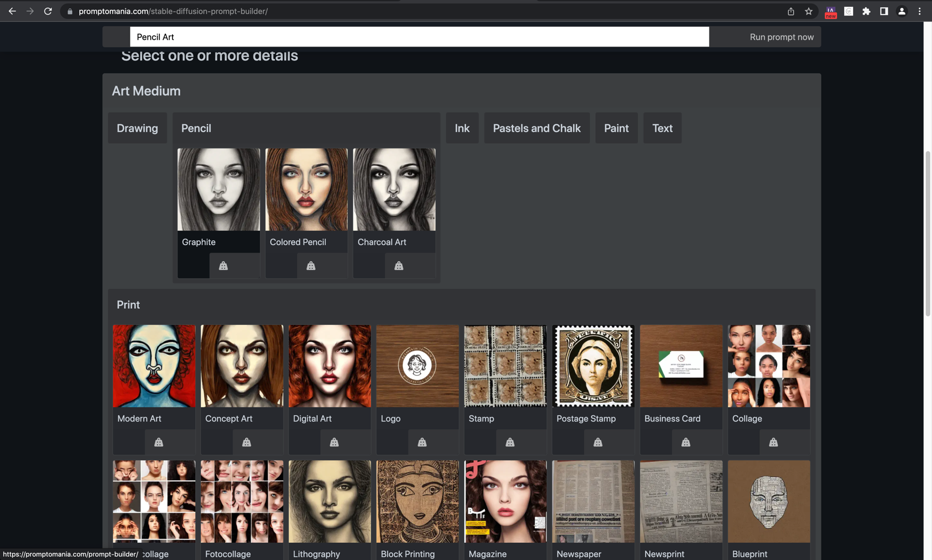
Task: Switch to the Drawing tab
Action: coord(138,128)
